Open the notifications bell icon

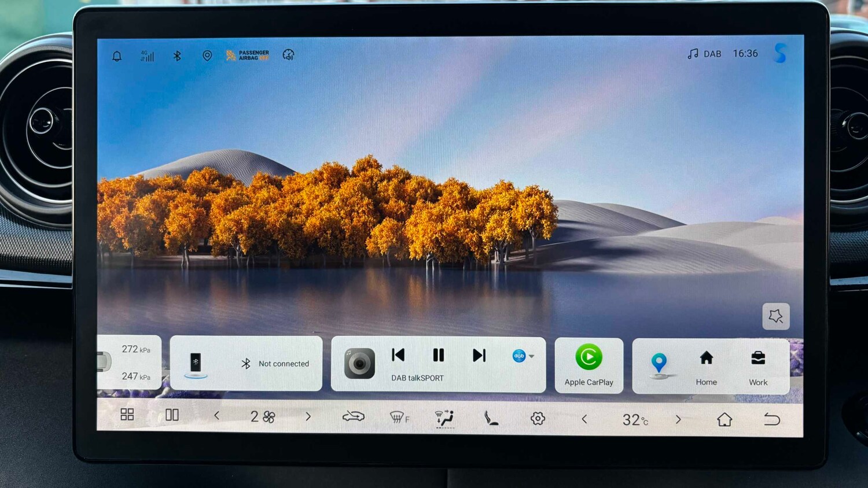117,56
